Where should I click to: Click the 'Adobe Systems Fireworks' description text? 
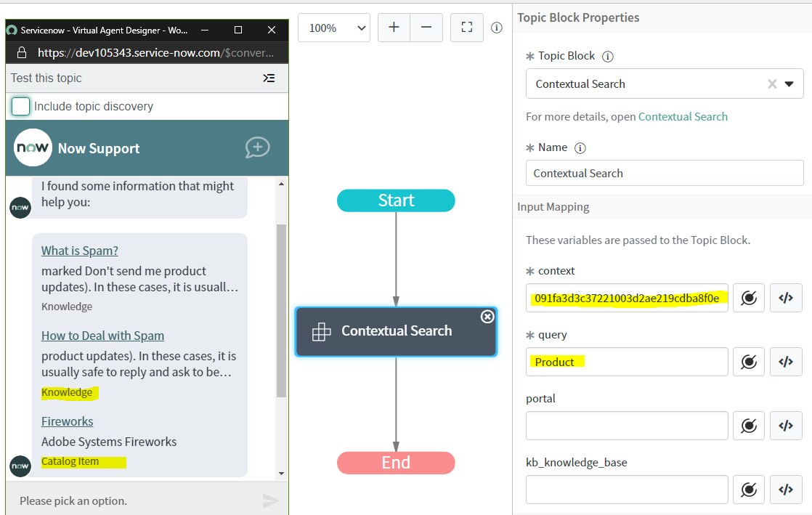[109, 442]
